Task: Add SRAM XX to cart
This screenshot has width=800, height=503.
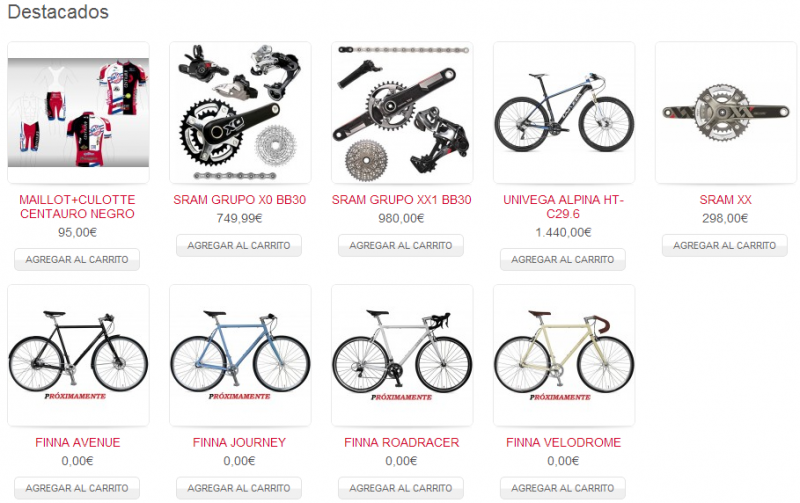Action: tap(724, 245)
